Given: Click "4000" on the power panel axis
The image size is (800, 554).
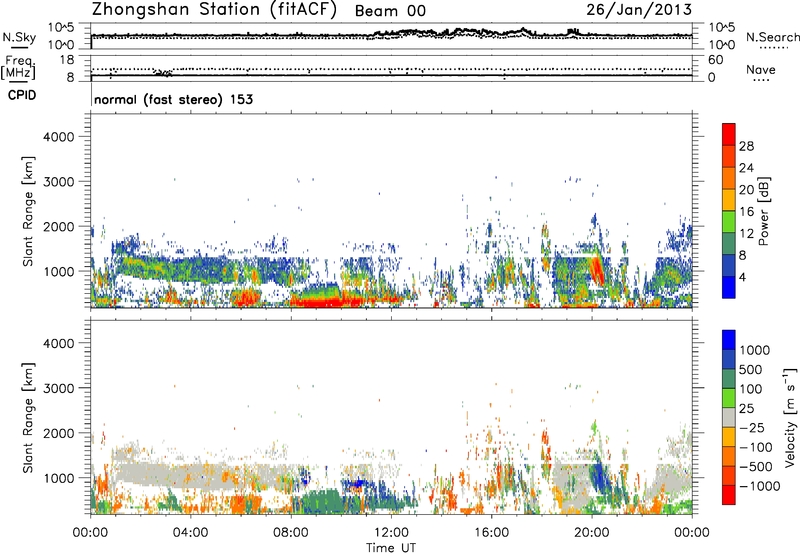Looking at the screenshot, I should pyautogui.click(x=58, y=137).
